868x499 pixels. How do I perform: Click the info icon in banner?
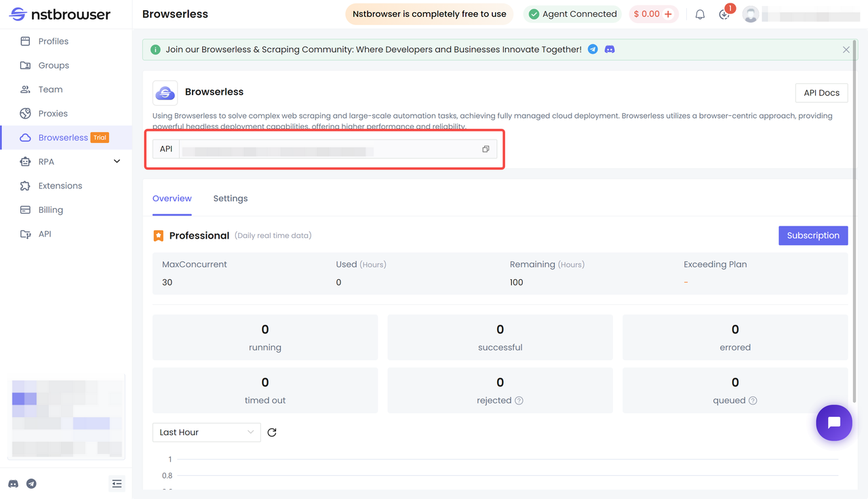(155, 49)
